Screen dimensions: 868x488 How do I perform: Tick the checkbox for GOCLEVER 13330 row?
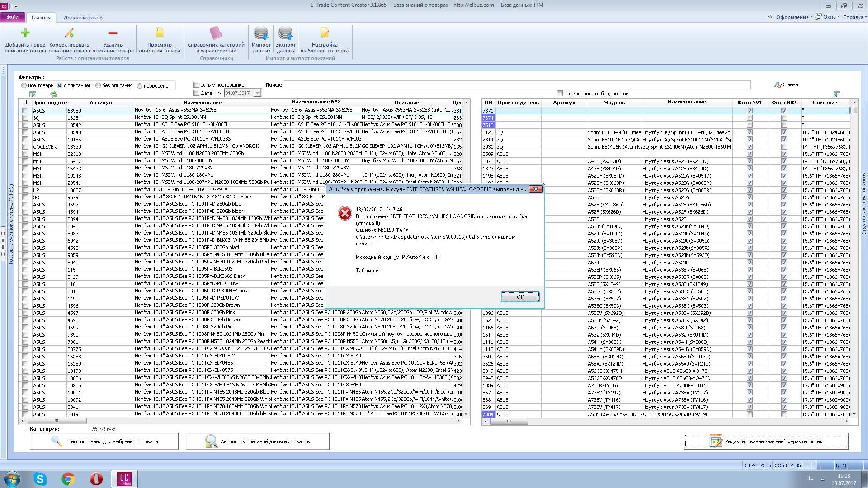[25, 147]
